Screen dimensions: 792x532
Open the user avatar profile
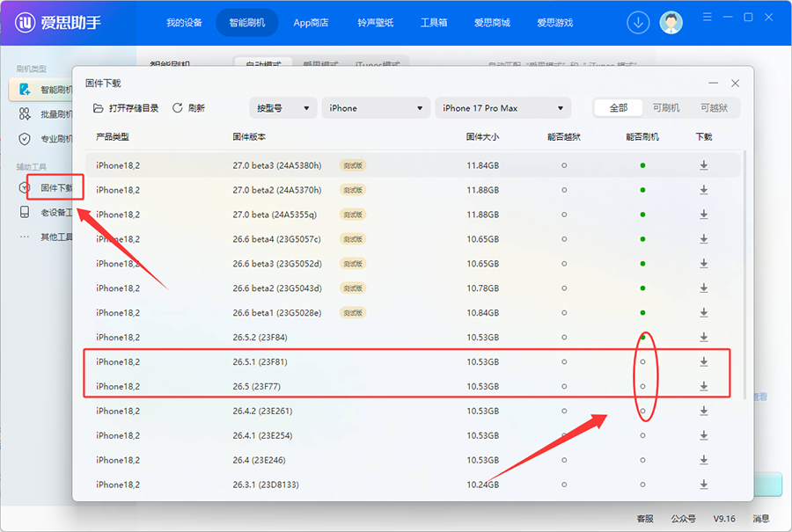point(671,23)
